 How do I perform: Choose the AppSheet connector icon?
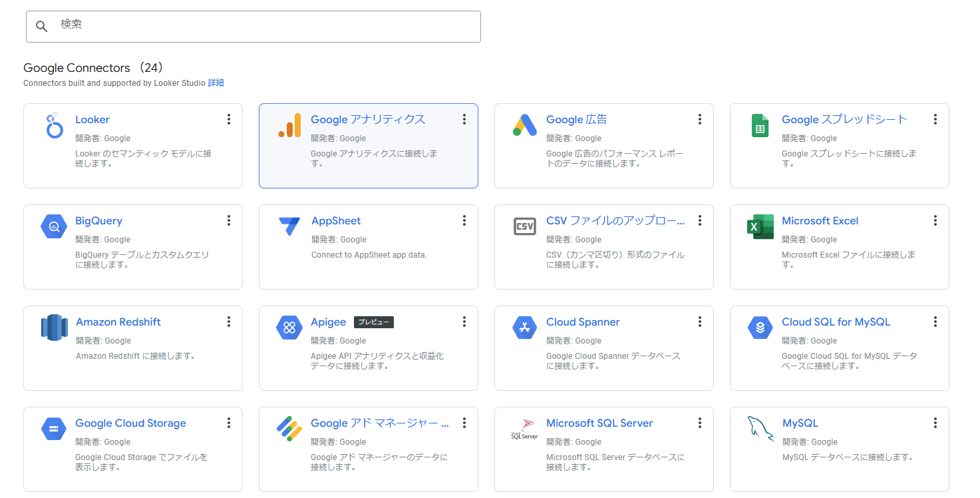(x=289, y=226)
